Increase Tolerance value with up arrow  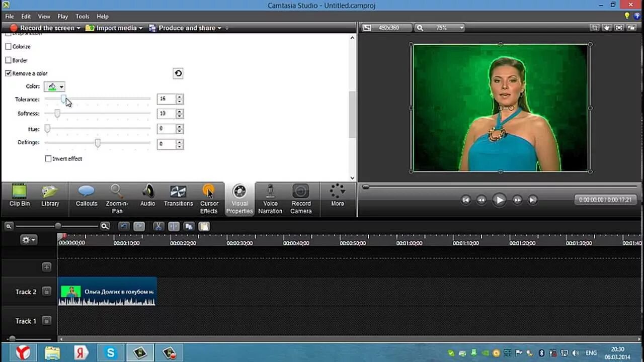click(180, 97)
